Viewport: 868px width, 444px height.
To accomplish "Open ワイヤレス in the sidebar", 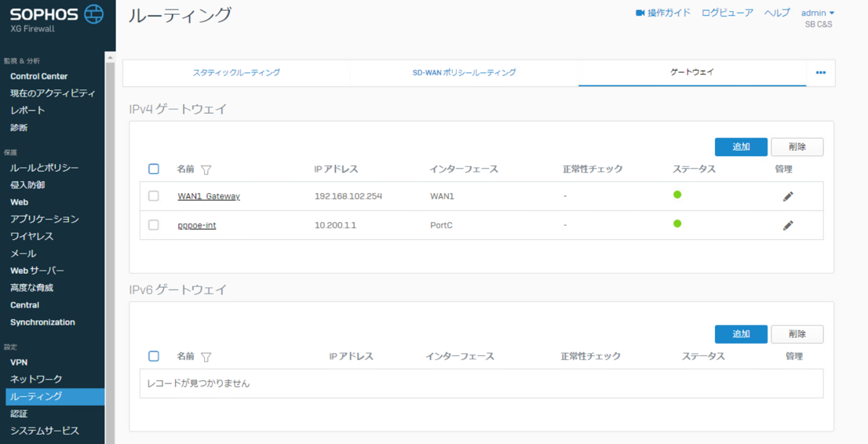I will [31, 236].
